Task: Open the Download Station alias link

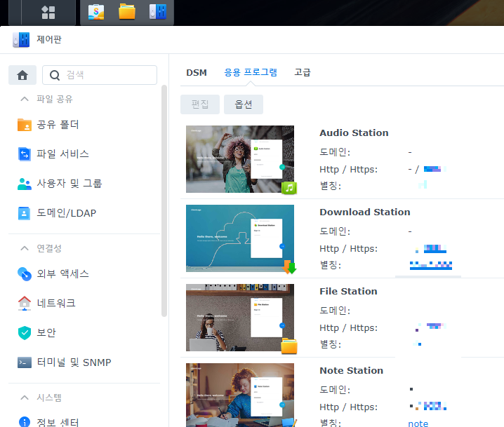Action: [431, 266]
